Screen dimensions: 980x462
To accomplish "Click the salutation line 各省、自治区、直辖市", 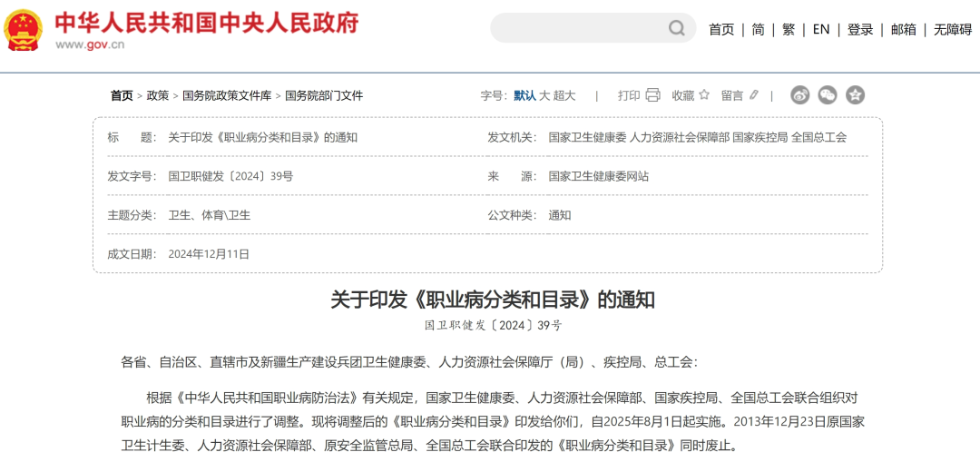I will point(408,362).
